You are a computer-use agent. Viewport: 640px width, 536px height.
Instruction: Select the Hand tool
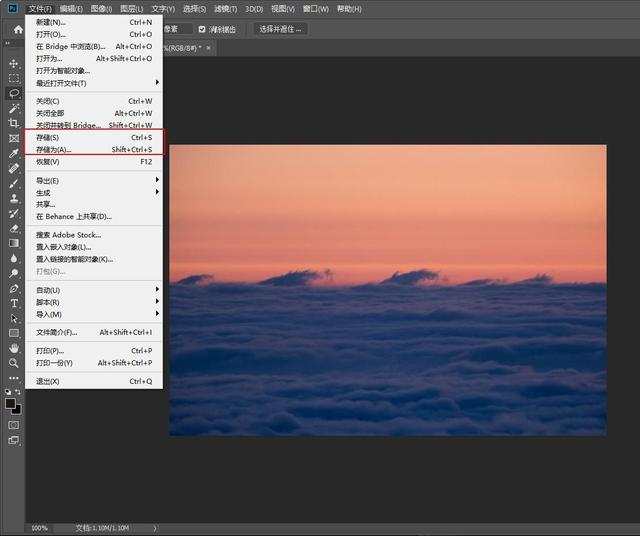(13, 348)
